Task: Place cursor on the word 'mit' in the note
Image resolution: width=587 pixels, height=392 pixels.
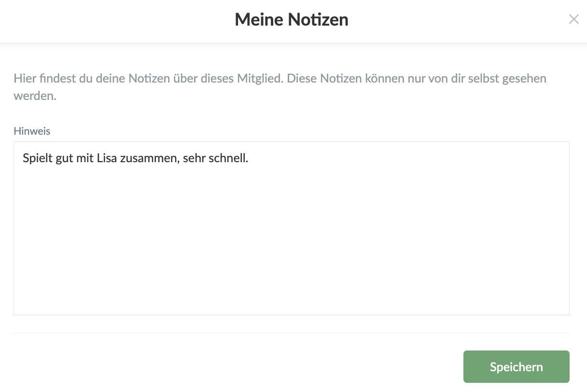Action: click(85, 158)
